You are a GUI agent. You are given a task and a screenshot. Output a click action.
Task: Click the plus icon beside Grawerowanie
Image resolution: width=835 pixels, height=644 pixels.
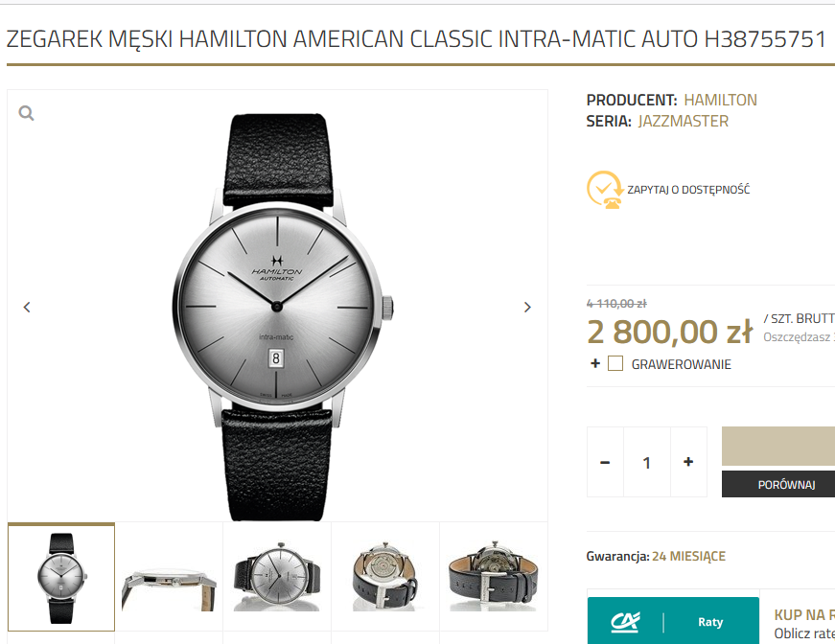[594, 363]
